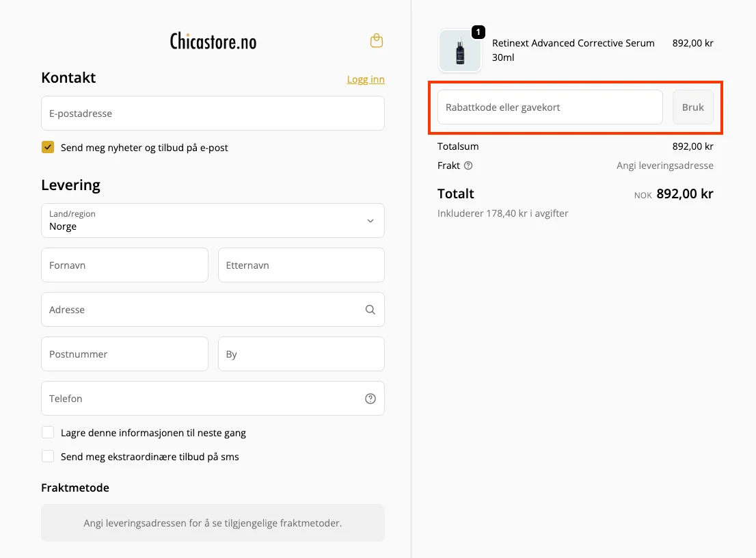The height and width of the screenshot is (558, 756).
Task: Enable Send meg ekstraordinære tilbud på sms
Action: (48, 456)
